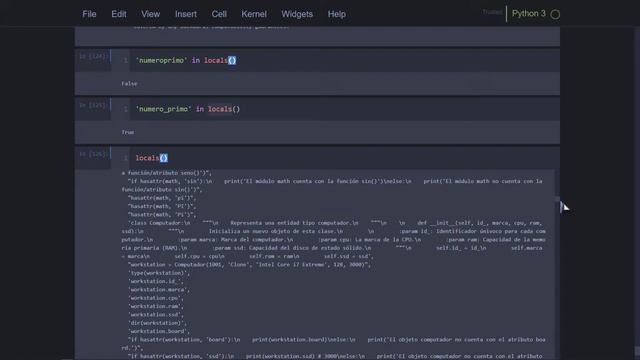Click the 'workstation.ssd' output line
This screenshot has width=640, height=360.
point(156,314)
